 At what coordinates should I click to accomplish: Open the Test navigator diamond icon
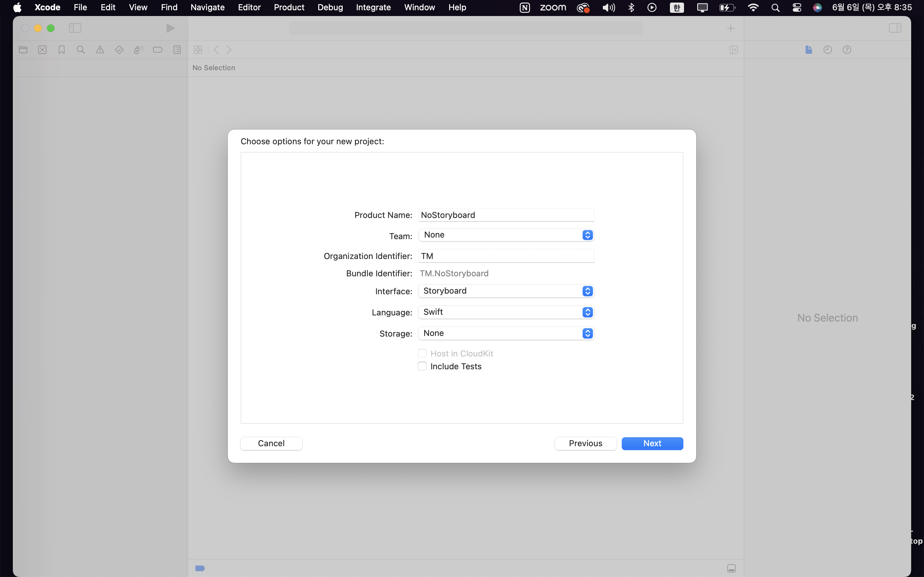pos(119,50)
